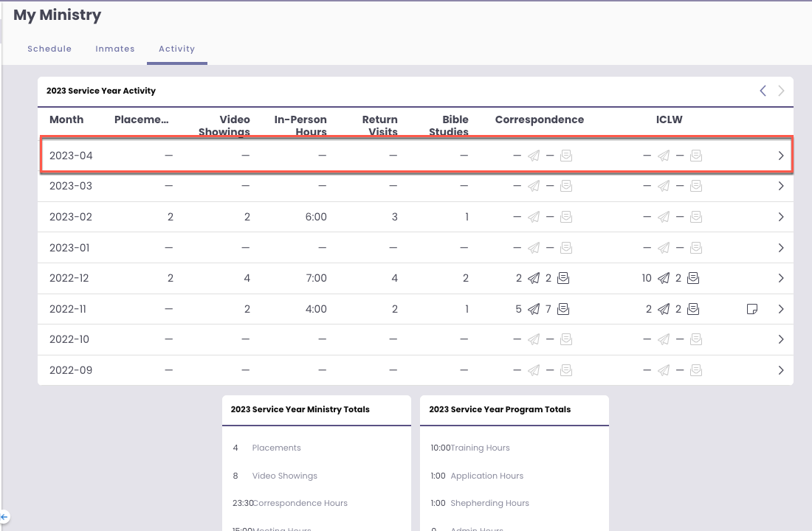Click the ICLW column header
Image resolution: width=812 pixels, height=531 pixels.
[669, 119]
